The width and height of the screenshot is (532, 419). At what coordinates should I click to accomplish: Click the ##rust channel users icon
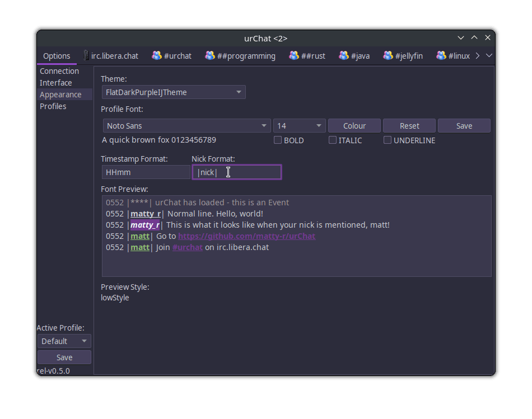294,55
